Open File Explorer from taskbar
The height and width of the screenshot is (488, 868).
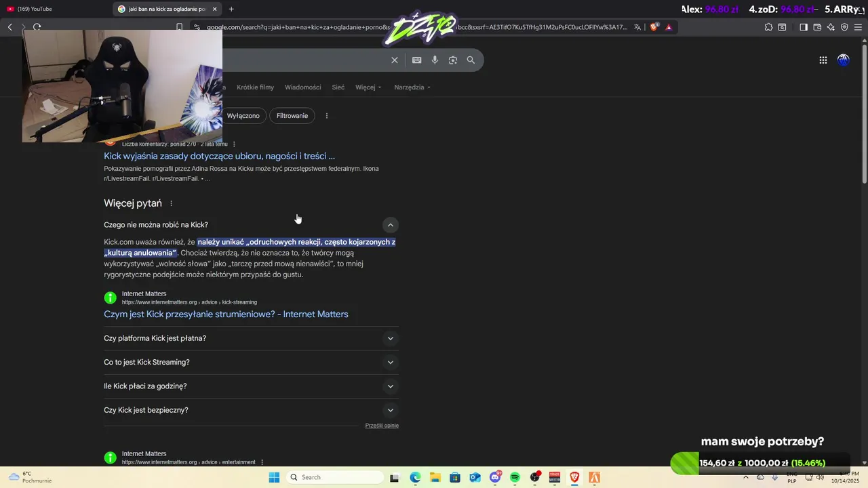(435, 477)
